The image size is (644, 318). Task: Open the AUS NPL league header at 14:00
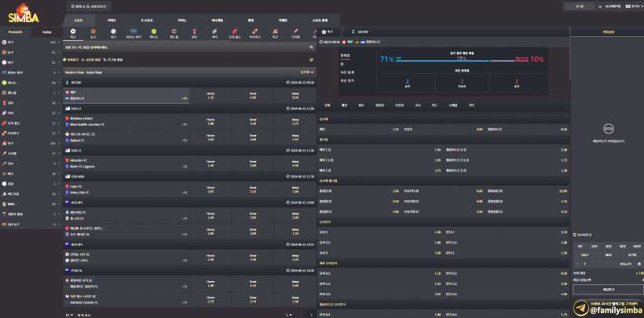tap(189, 203)
